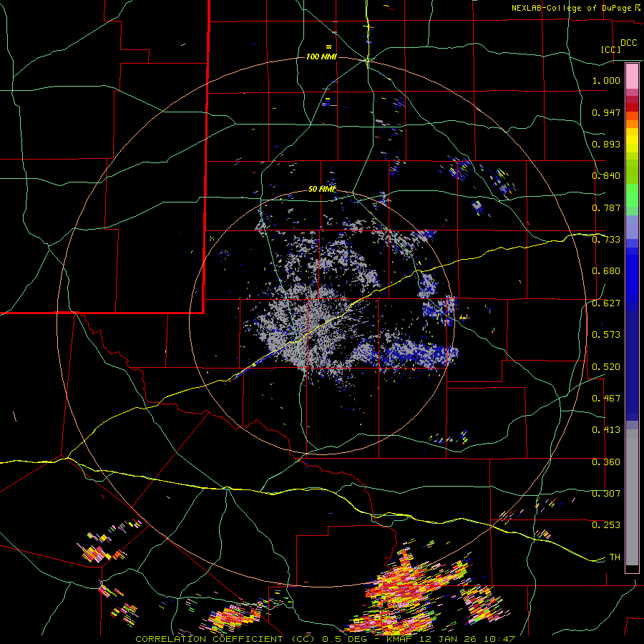The height and width of the screenshot is (644, 644).
Task: Select the 0.360 scale value
Action: pos(606,462)
